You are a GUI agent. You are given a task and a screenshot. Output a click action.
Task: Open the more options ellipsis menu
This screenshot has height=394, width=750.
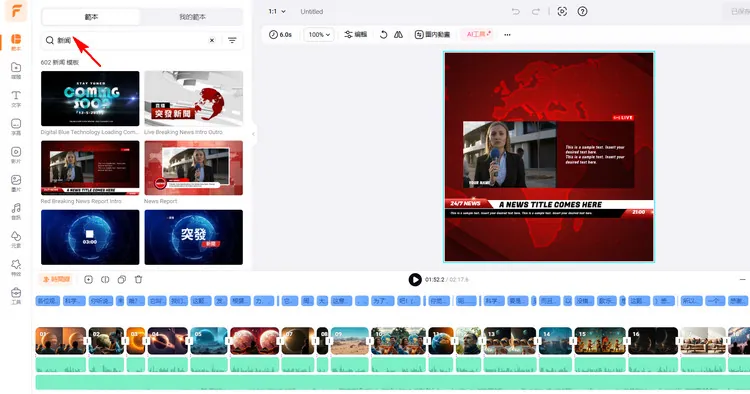click(507, 34)
